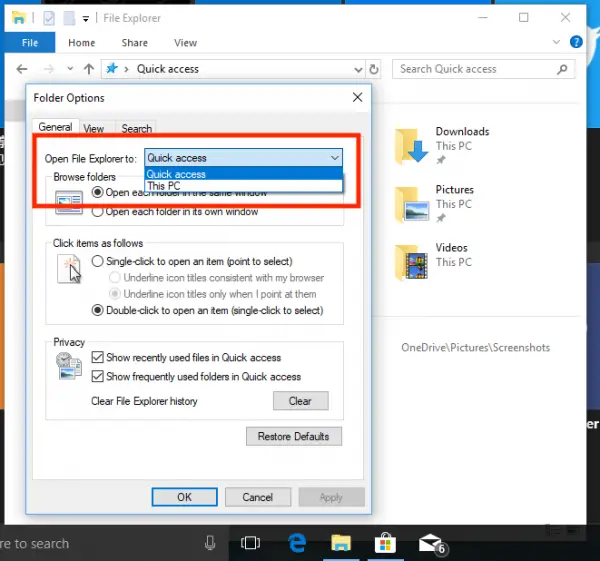Screen dimensions: 600x561
Task: Go back with the left arrow
Action: coord(22,69)
